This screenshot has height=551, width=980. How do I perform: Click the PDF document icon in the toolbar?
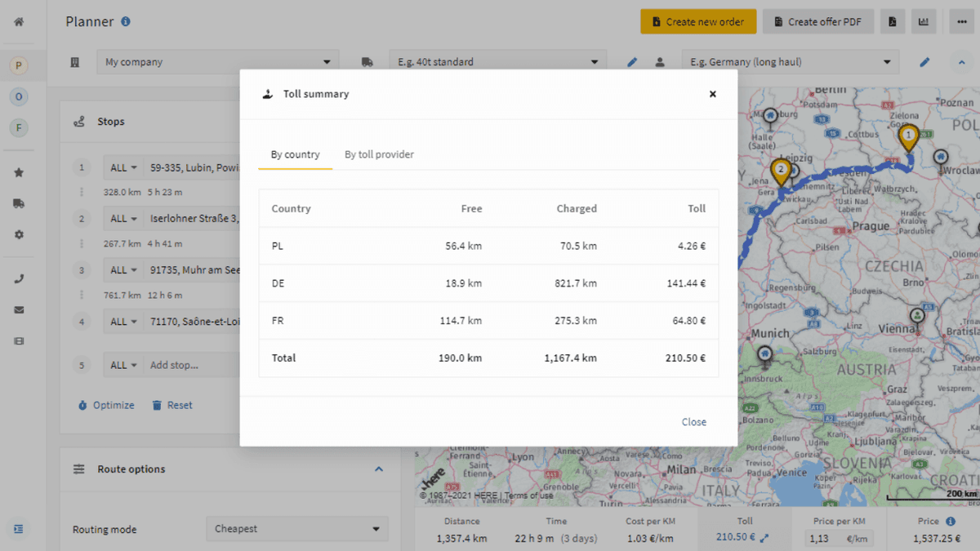pos(893,21)
